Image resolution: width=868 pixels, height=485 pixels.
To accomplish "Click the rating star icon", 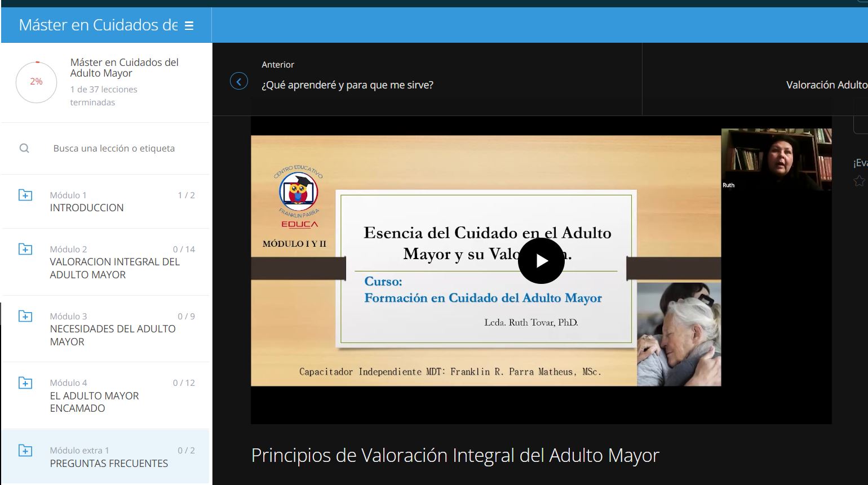I will [859, 181].
